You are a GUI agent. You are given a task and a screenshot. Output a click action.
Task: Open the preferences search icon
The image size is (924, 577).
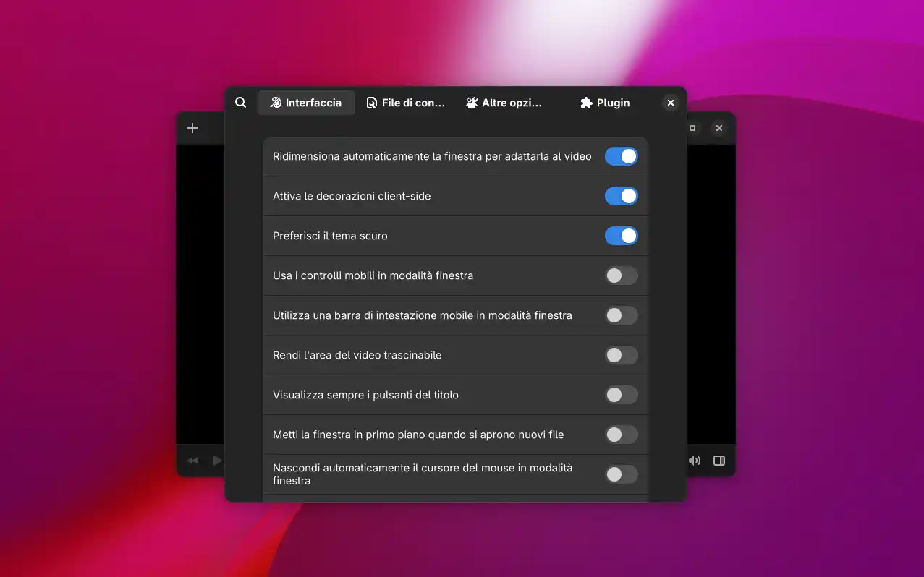[x=241, y=103]
